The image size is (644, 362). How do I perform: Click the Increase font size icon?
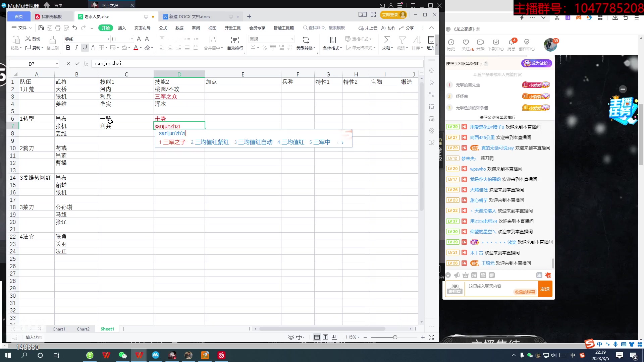point(139,39)
